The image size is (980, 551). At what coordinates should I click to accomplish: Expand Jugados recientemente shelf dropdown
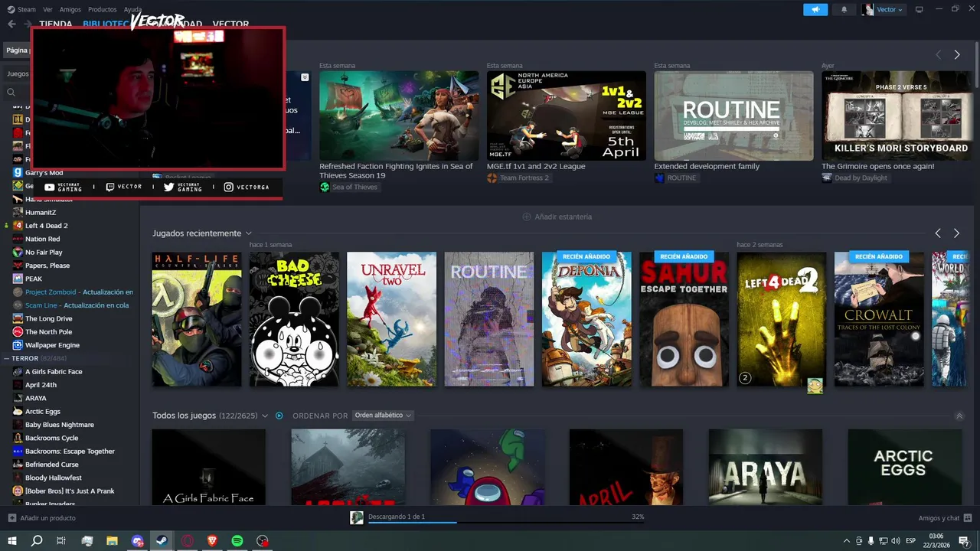click(249, 233)
